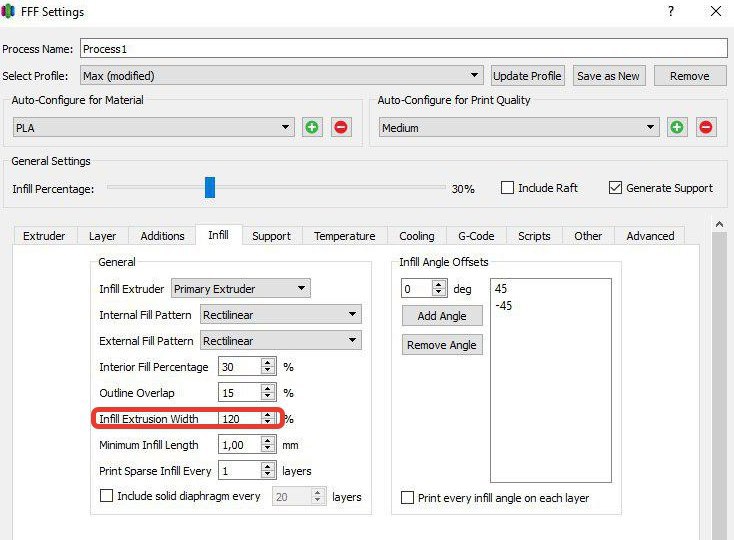Switch to the Extruder tab
734x540 pixels.
(x=44, y=236)
